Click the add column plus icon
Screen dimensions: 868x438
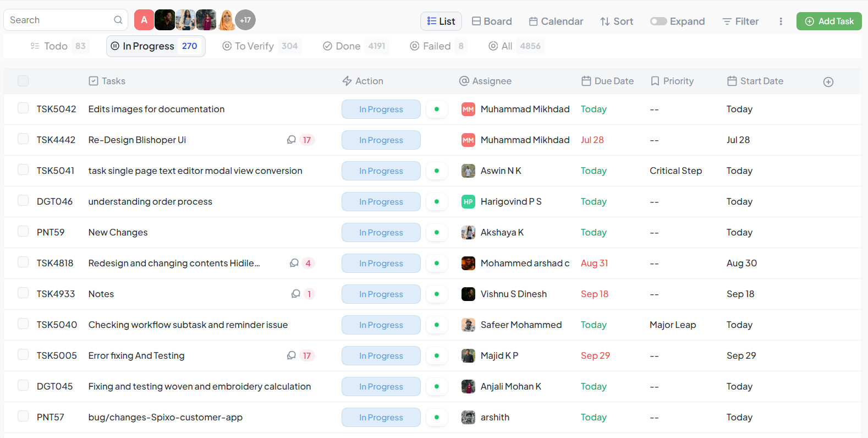point(828,82)
